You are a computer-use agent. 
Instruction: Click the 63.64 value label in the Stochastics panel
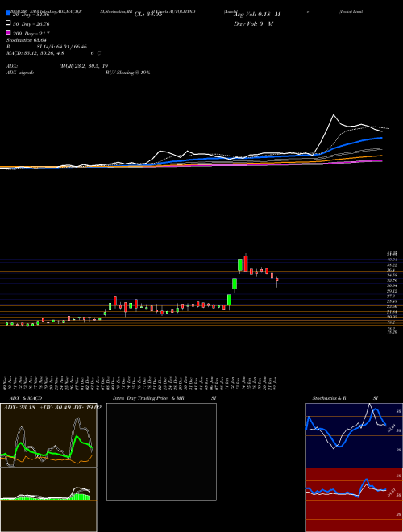[392, 427]
